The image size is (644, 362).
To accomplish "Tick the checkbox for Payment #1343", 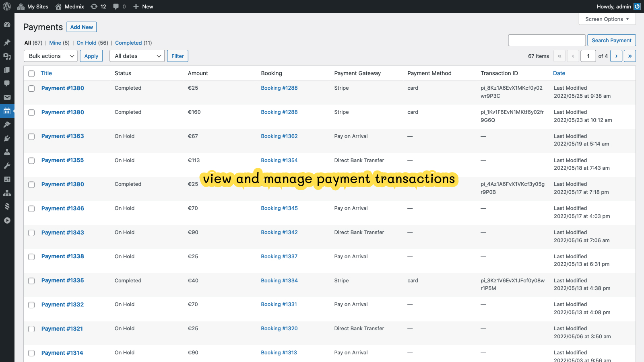I will pyautogui.click(x=31, y=233).
